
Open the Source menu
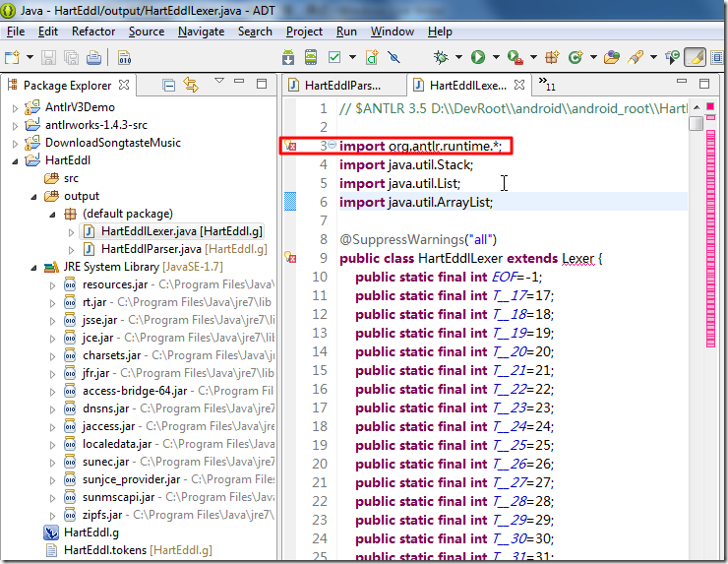coord(147,31)
